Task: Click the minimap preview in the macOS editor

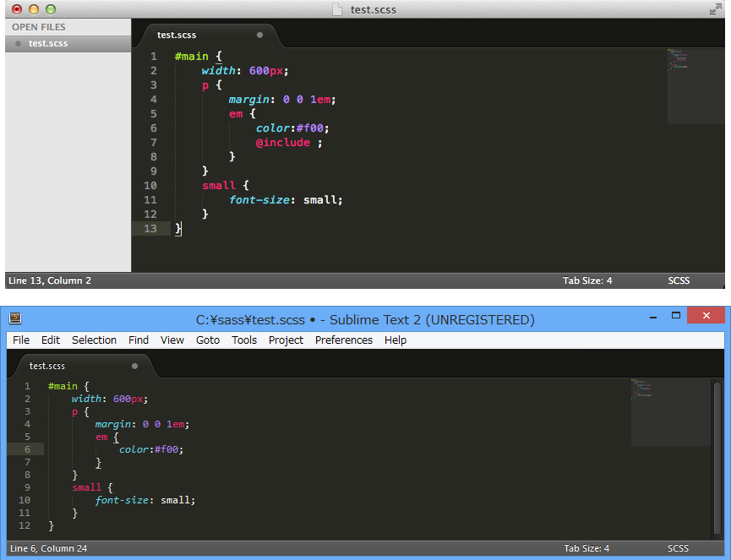Action: (695, 86)
